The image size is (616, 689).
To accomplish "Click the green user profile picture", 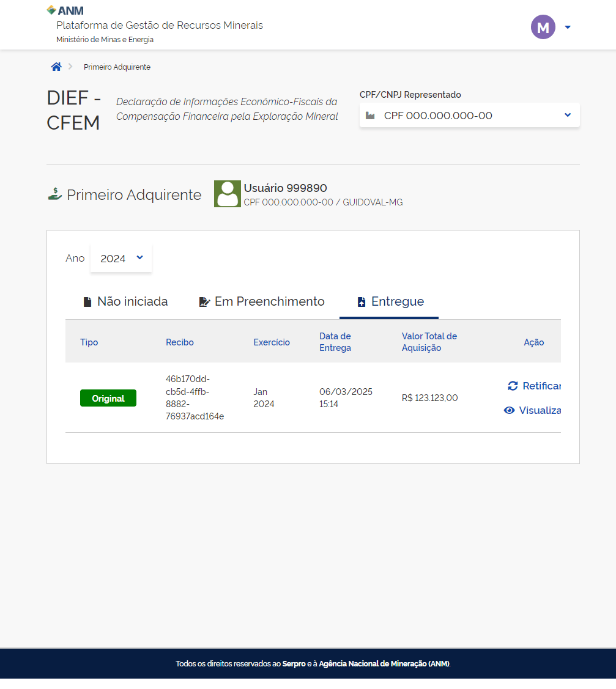I will pyautogui.click(x=227, y=194).
